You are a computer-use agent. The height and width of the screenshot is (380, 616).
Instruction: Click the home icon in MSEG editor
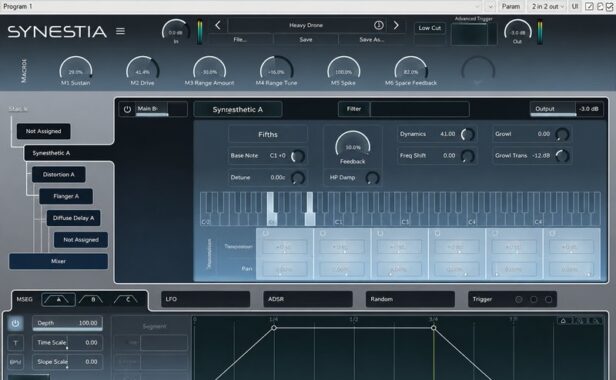coord(563,321)
